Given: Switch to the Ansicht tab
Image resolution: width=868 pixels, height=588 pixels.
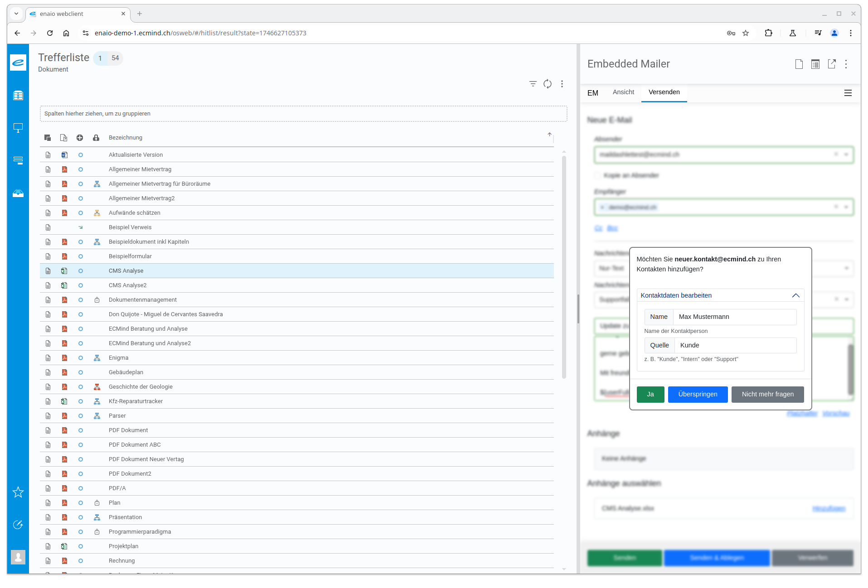Looking at the screenshot, I should coord(623,92).
